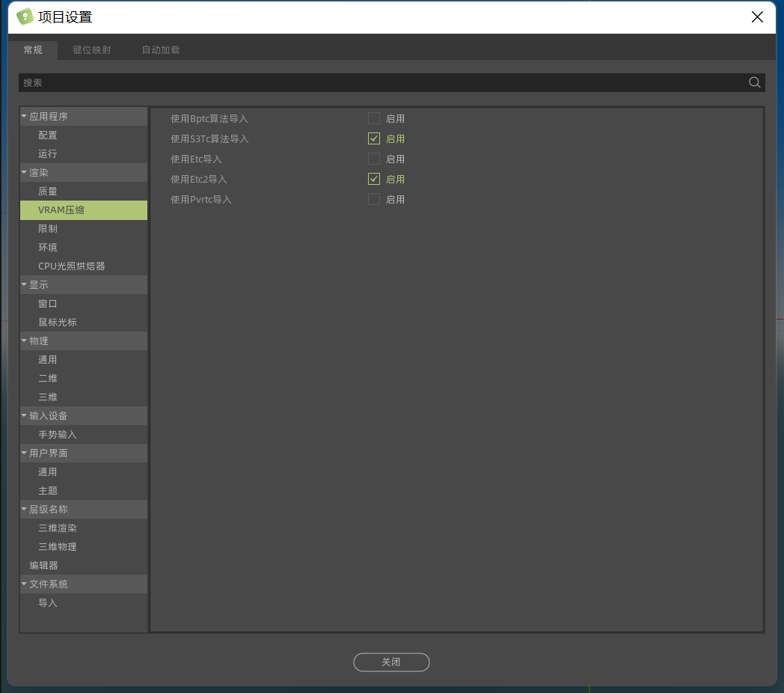Open 质量 settings under 渲染
Viewport: 784px width, 693px height.
84,191
